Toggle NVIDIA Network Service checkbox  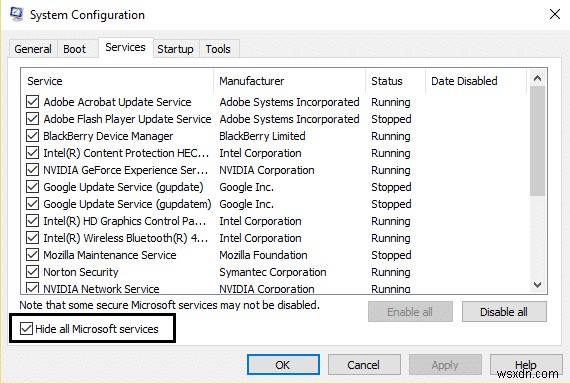[x=32, y=288]
